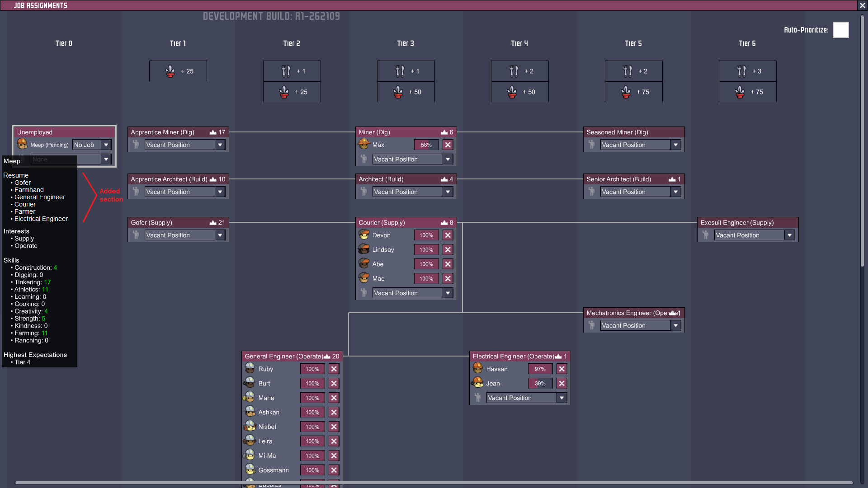Remove Hassan from Electrical Engineer
This screenshot has height=488, width=868.
click(x=561, y=369)
